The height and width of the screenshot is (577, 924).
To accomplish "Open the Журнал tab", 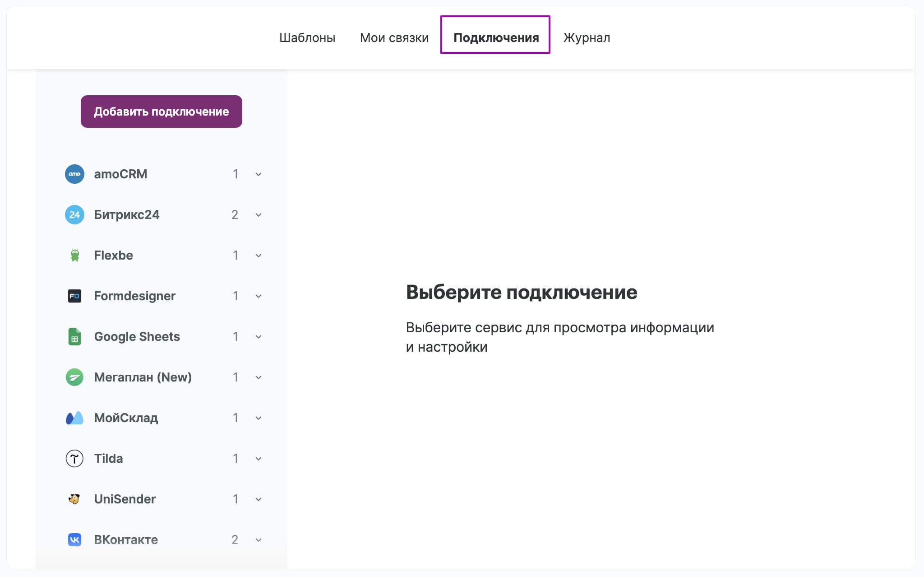I will click(587, 37).
